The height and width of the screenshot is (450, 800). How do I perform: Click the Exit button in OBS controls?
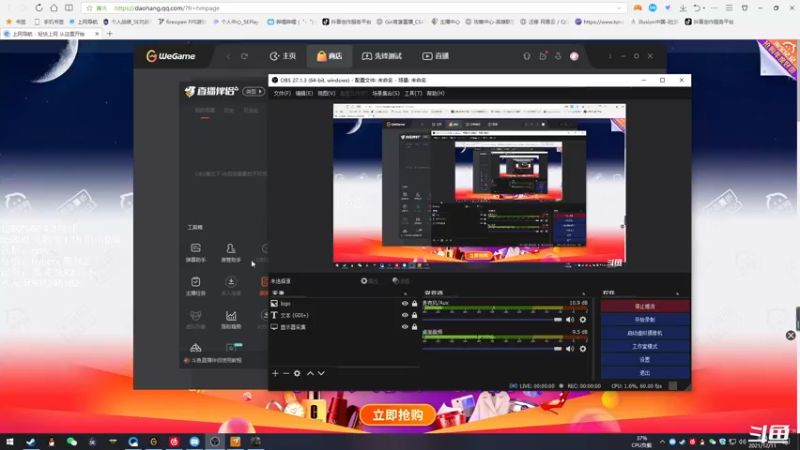click(x=645, y=372)
